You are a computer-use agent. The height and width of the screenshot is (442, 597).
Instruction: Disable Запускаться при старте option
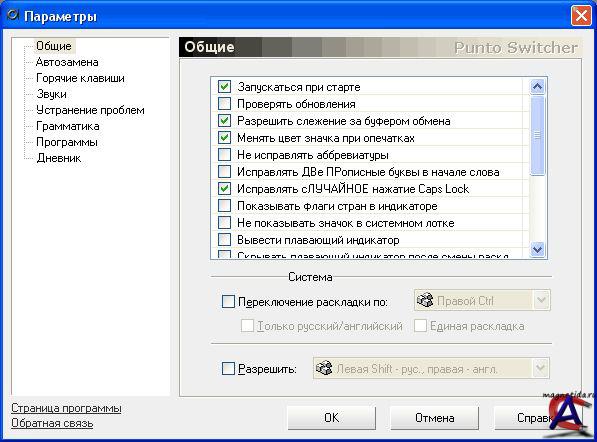[x=224, y=87]
